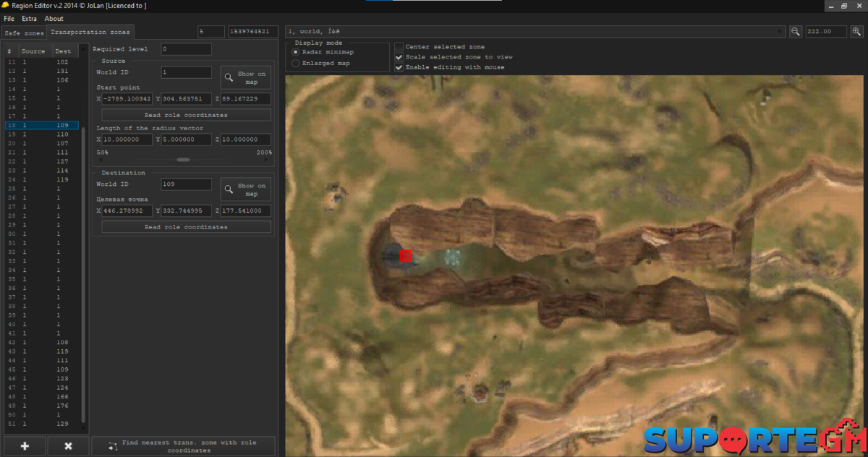Click the Destination Z coordinate field
868x457 pixels.
coord(246,211)
